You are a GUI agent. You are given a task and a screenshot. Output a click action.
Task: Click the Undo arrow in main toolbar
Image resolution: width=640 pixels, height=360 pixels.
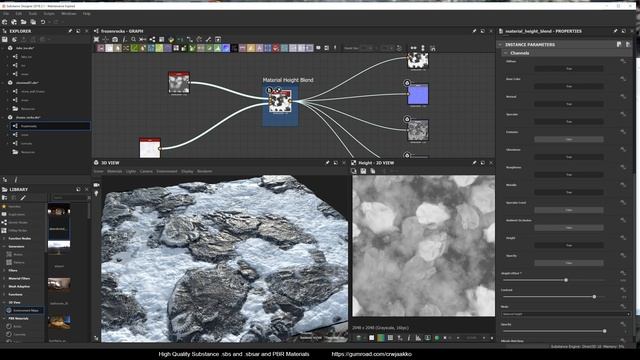pyautogui.click(x=43, y=22)
